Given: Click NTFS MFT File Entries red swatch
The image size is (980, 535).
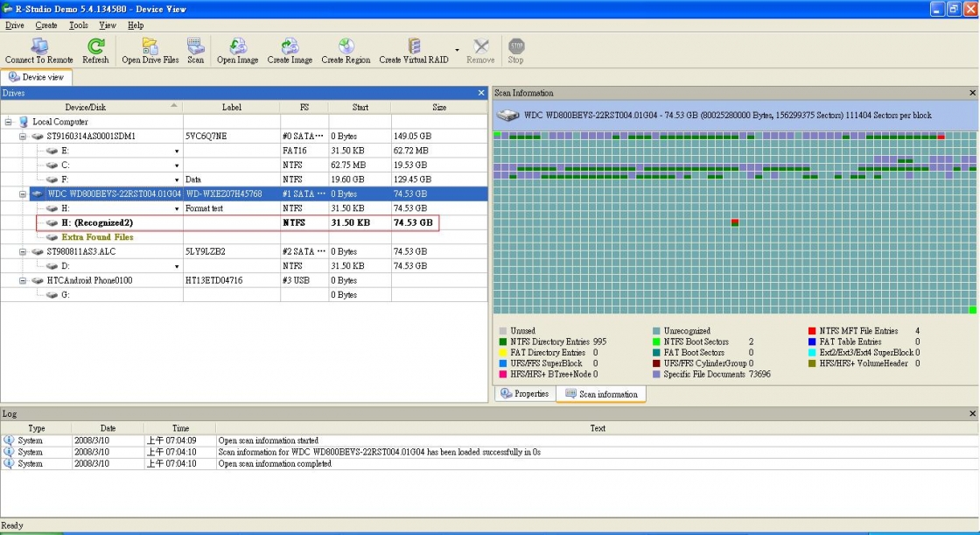Looking at the screenshot, I should 812,331.
